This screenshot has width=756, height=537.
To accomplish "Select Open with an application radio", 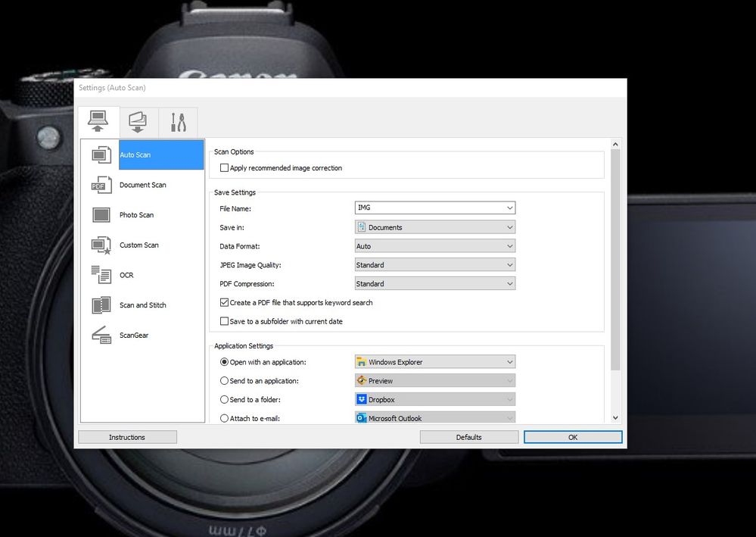I will [x=224, y=362].
